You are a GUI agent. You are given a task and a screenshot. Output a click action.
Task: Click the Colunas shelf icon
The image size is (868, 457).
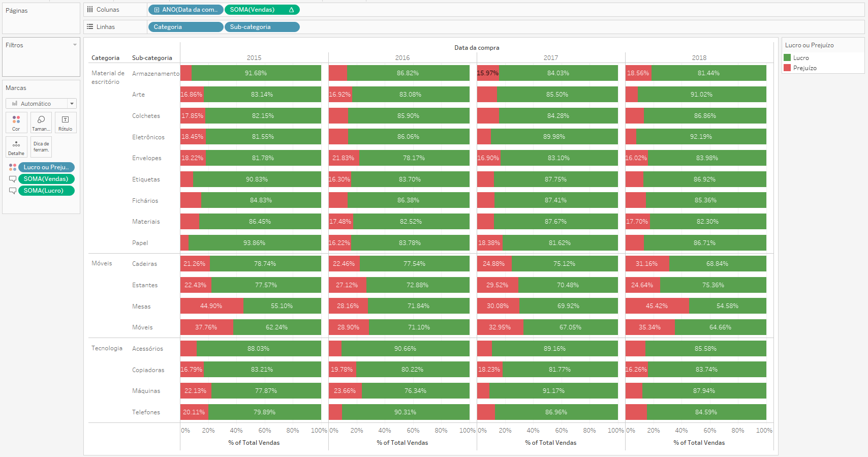tap(90, 10)
